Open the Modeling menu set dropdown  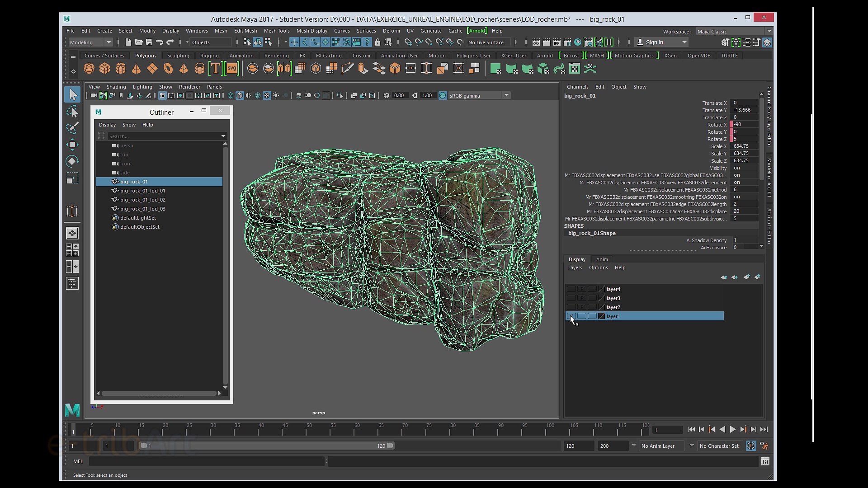click(90, 42)
